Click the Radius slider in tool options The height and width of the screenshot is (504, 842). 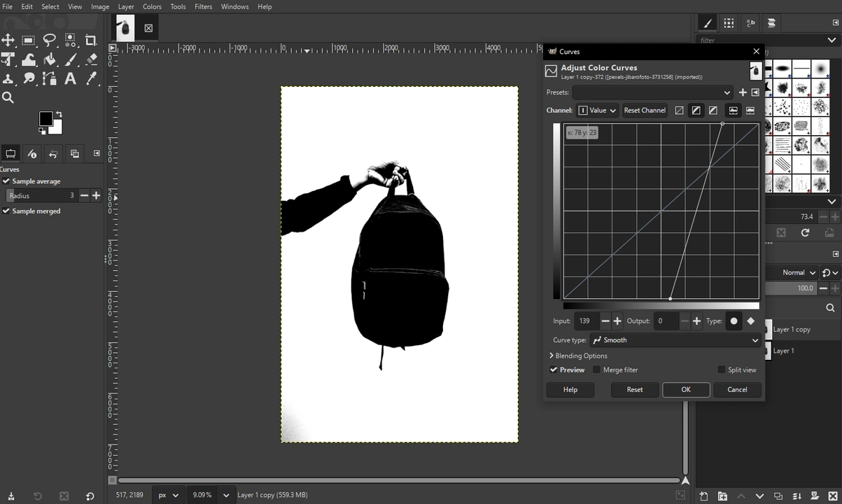click(x=41, y=196)
